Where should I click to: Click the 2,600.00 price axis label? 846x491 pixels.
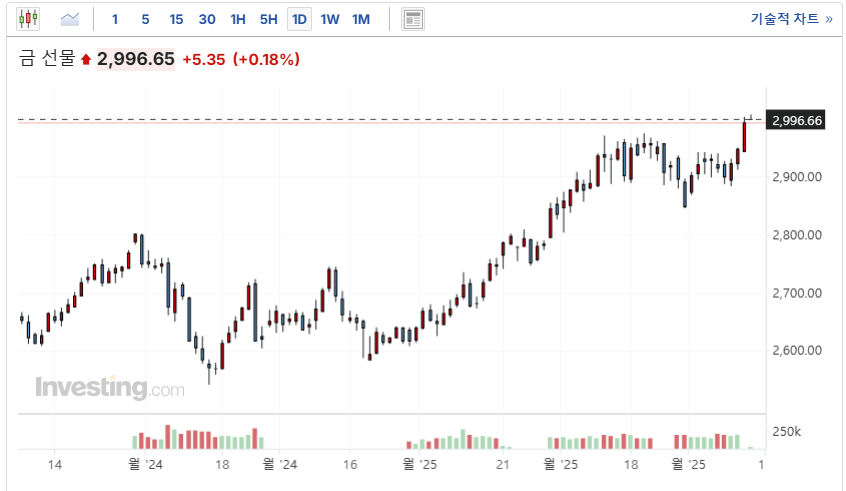coord(797,351)
